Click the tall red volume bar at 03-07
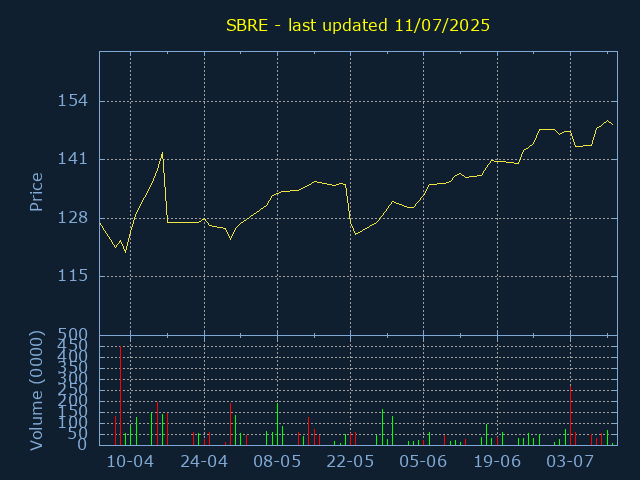 tap(570, 415)
